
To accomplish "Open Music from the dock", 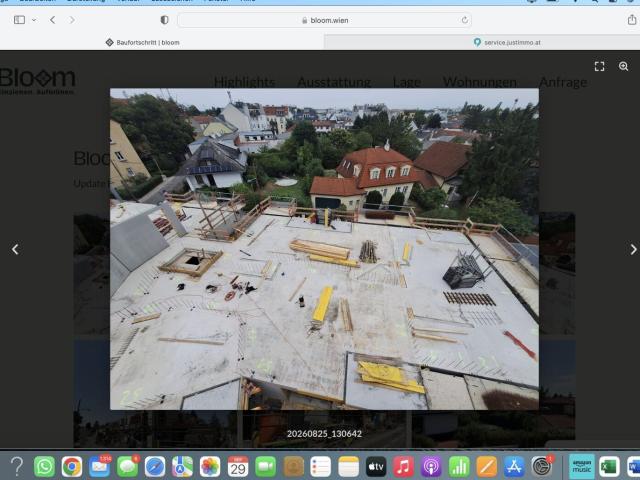I will pyautogui.click(x=404, y=466).
